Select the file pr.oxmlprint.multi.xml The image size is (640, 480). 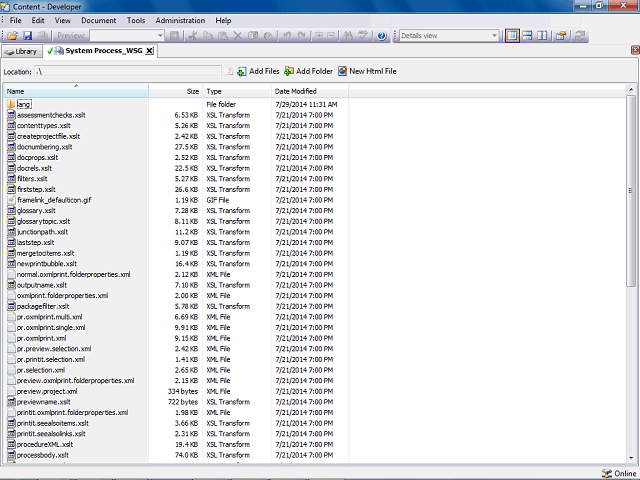[49, 317]
